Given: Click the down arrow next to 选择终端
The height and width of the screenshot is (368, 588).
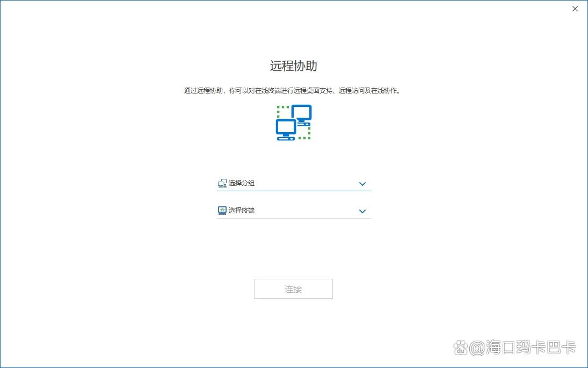Looking at the screenshot, I should (362, 211).
